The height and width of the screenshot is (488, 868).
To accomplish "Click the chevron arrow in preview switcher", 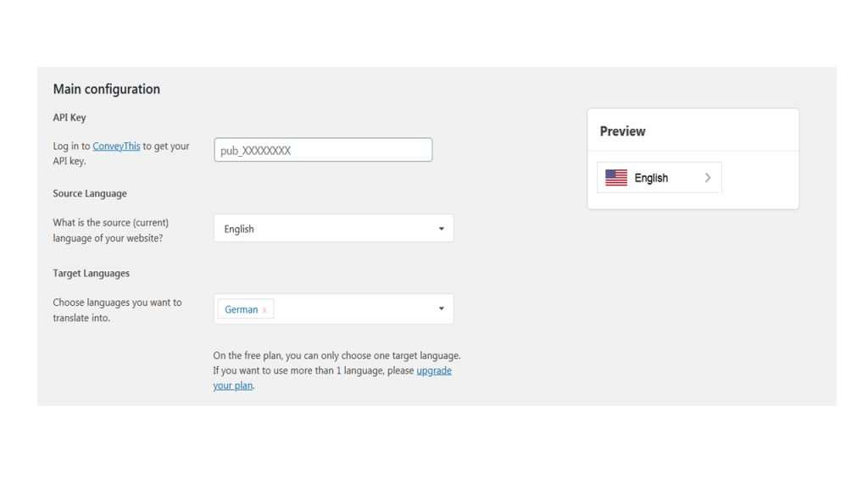I will [x=708, y=178].
